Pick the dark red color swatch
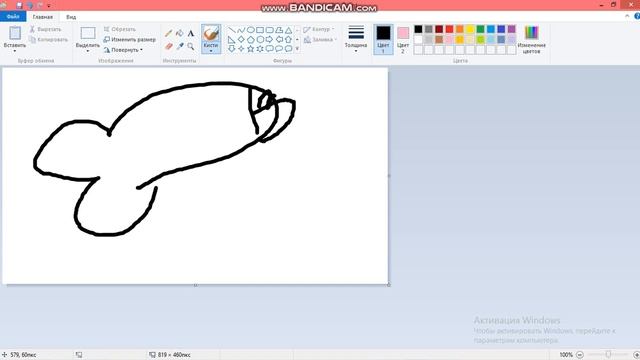640x360 pixels. (439, 29)
